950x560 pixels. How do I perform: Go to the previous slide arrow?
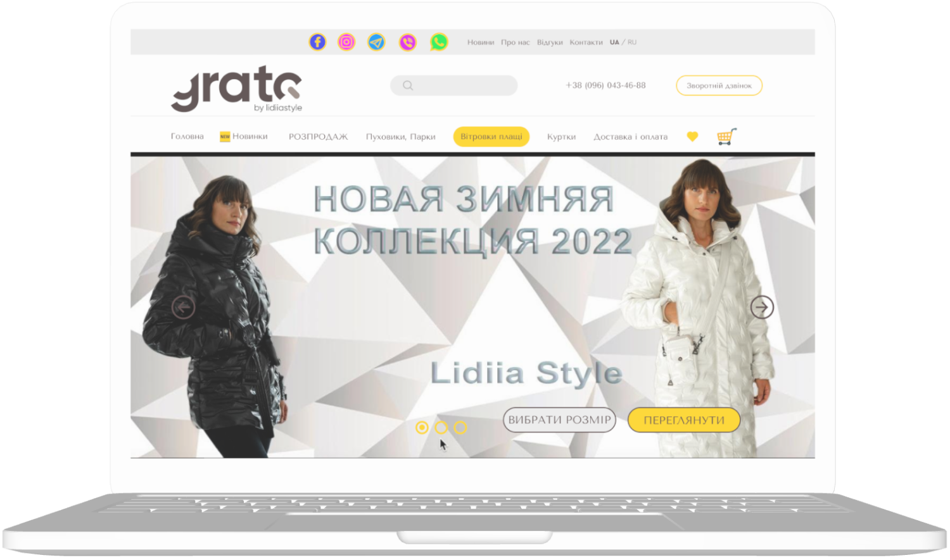[x=183, y=308]
